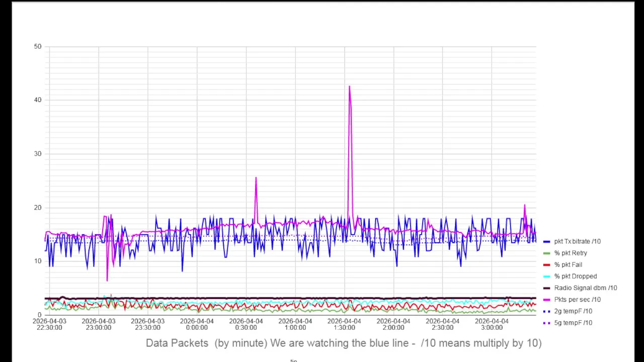The height and width of the screenshot is (362, 644).
Task: Click the red % pkt Fail legend swatch
Action: 547,265
